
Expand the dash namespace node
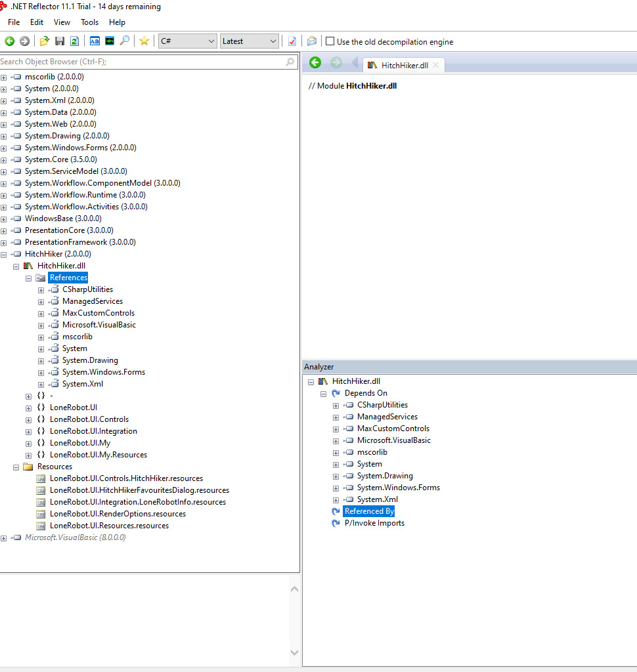click(28, 397)
